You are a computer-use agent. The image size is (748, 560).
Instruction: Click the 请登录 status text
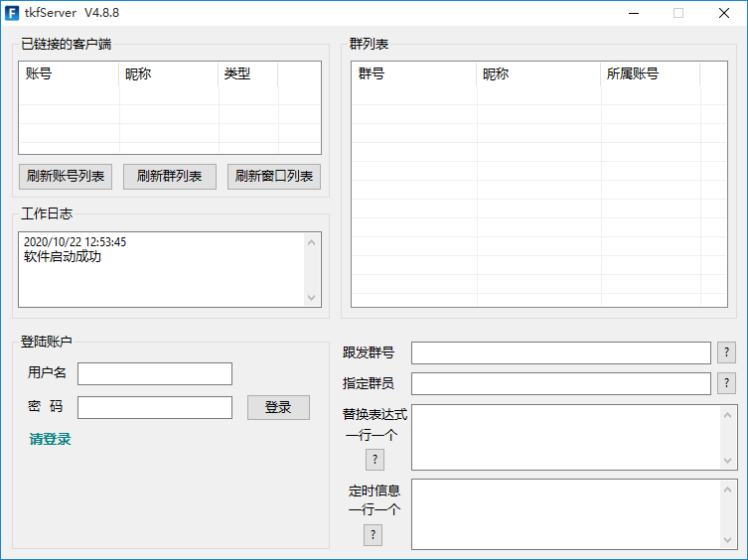point(50,439)
